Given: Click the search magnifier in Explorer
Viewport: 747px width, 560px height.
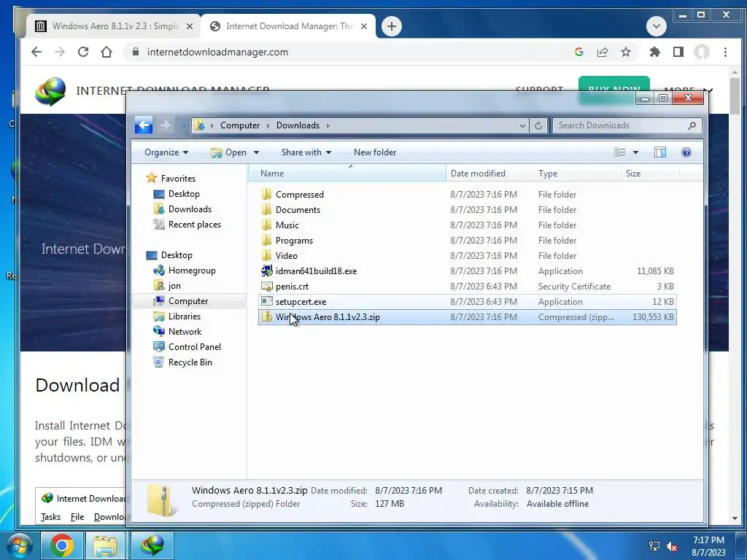Looking at the screenshot, I should tap(692, 125).
